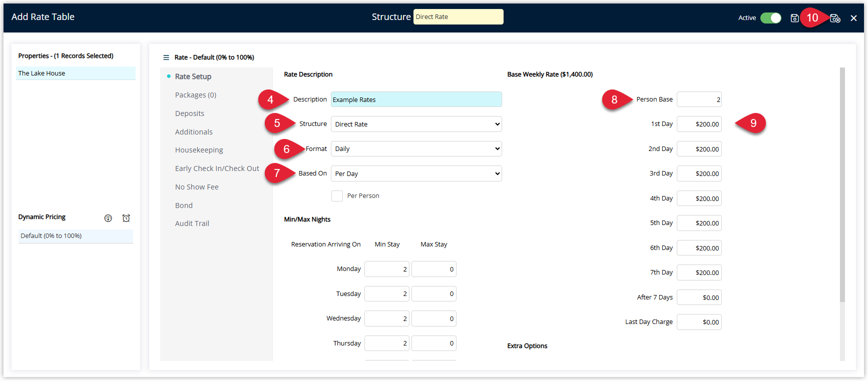The image size is (868, 381).
Task: Click Monday Min Stay field
Action: tap(387, 269)
